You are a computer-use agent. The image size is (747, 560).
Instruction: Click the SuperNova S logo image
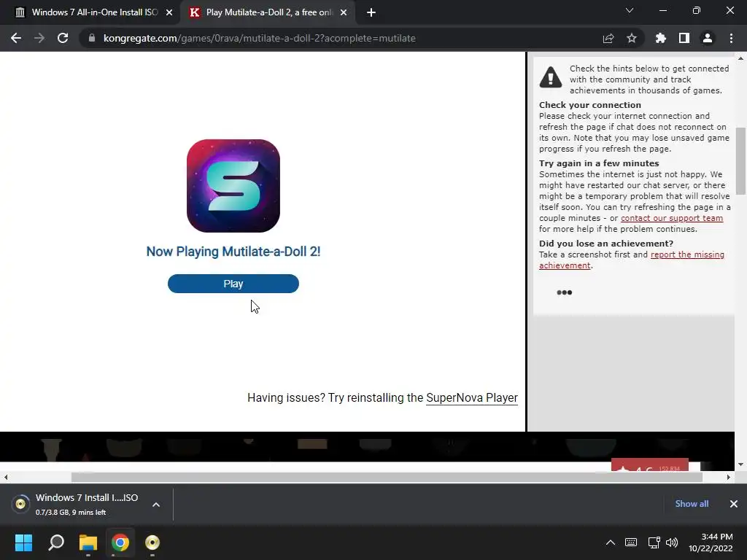point(233,186)
